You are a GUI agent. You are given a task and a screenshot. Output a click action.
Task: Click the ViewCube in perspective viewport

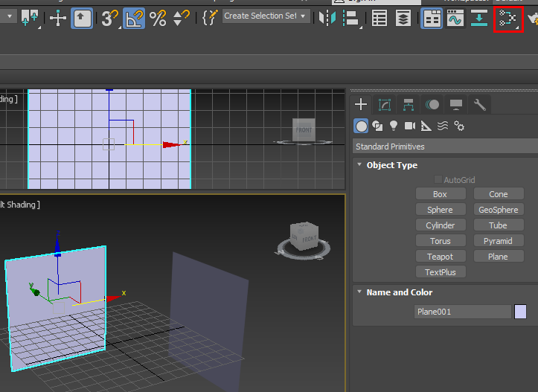click(x=304, y=236)
